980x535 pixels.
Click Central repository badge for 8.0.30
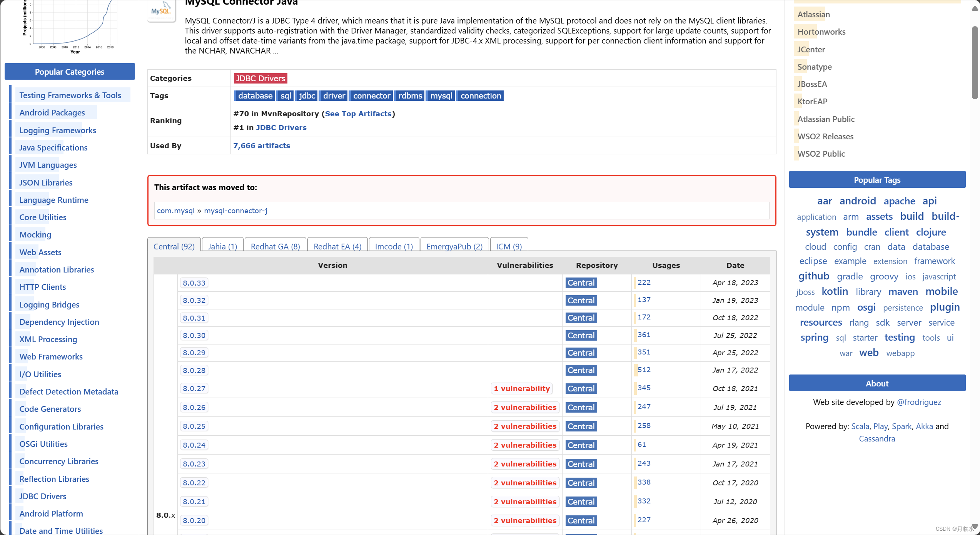(581, 335)
